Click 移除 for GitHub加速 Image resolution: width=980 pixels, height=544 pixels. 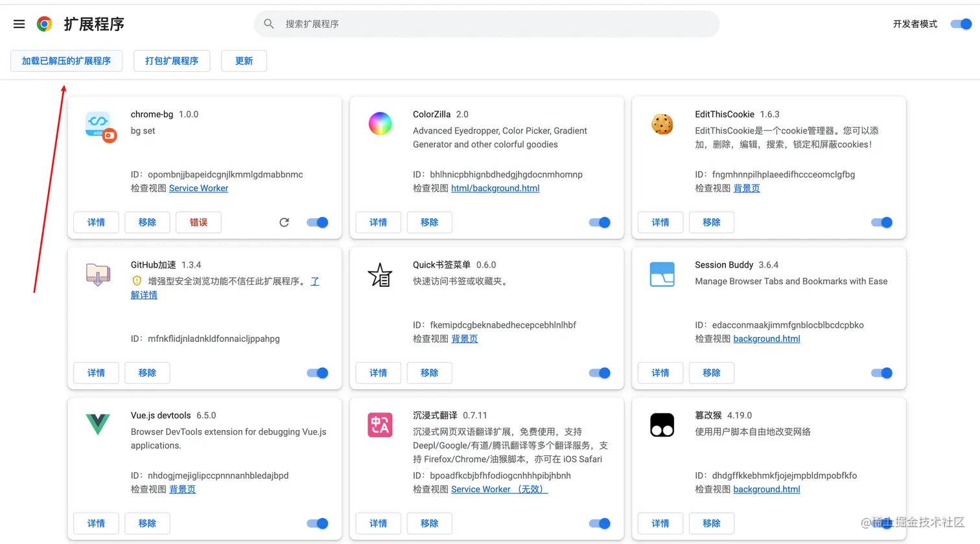tap(147, 373)
